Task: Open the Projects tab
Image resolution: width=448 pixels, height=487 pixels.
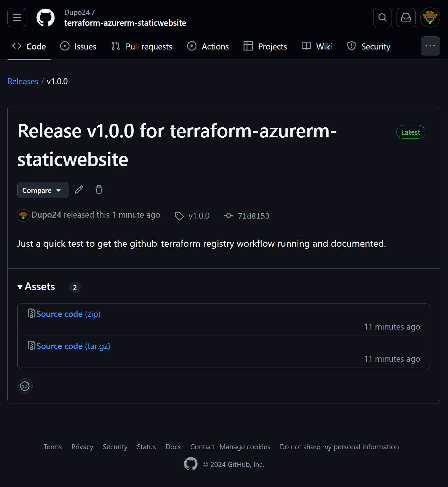Action: (265, 46)
